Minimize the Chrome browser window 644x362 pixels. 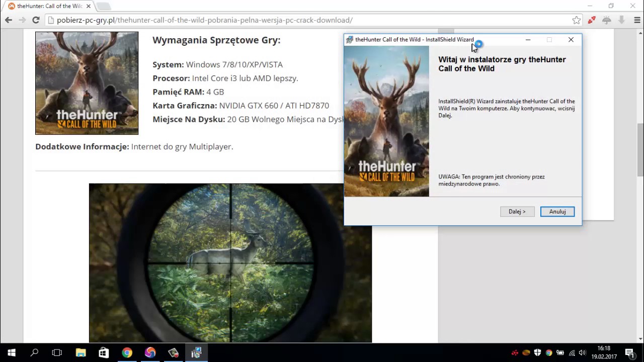pyautogui.click(x=590, y=6)
